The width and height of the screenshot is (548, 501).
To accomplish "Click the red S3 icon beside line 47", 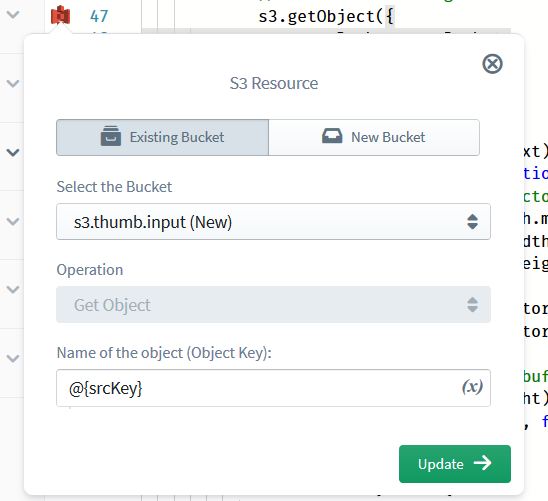I will pos(60,15).
